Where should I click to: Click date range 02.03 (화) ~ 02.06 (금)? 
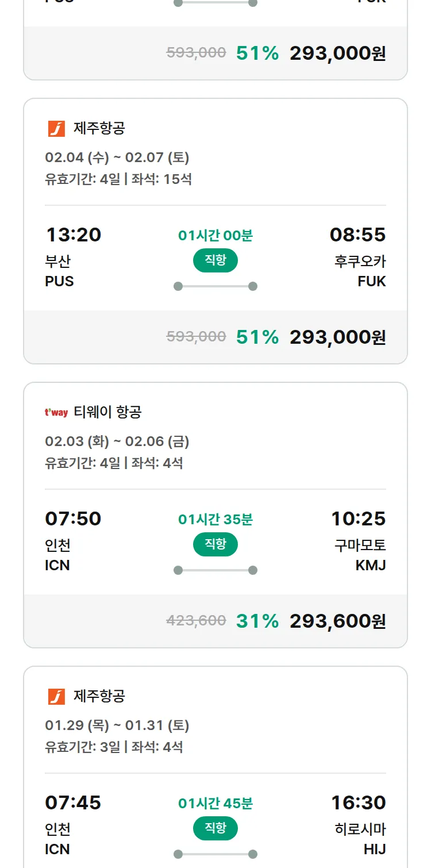click(117, 441)
